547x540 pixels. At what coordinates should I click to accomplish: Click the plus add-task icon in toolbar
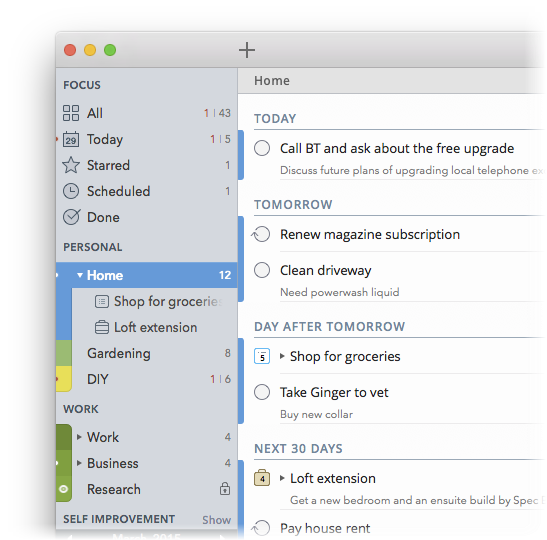click(247, 50)
